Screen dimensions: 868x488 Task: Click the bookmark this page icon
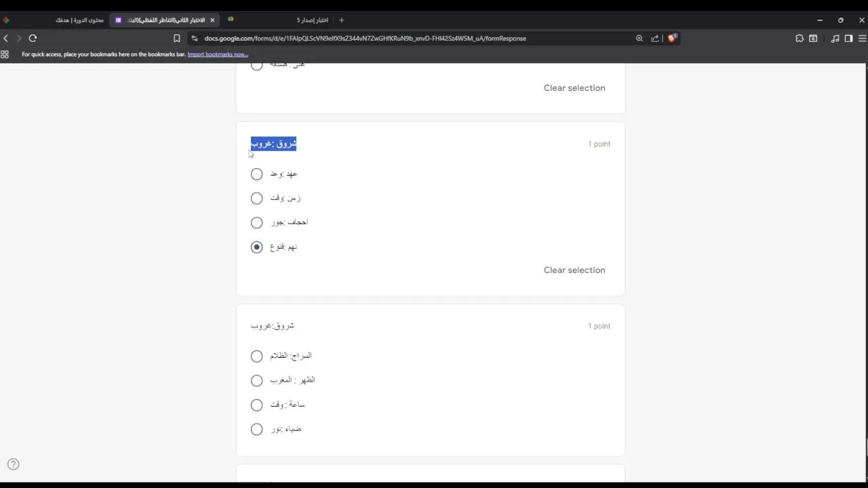[177, 39]
